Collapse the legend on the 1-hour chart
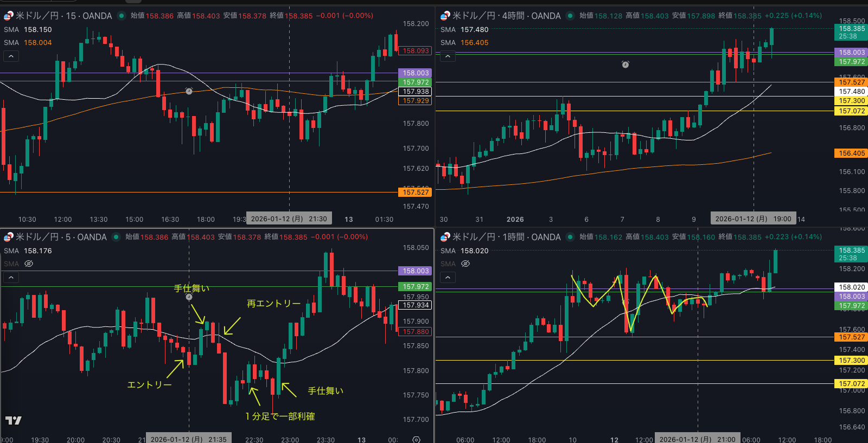The image size is (868, 443). [448, 277]
